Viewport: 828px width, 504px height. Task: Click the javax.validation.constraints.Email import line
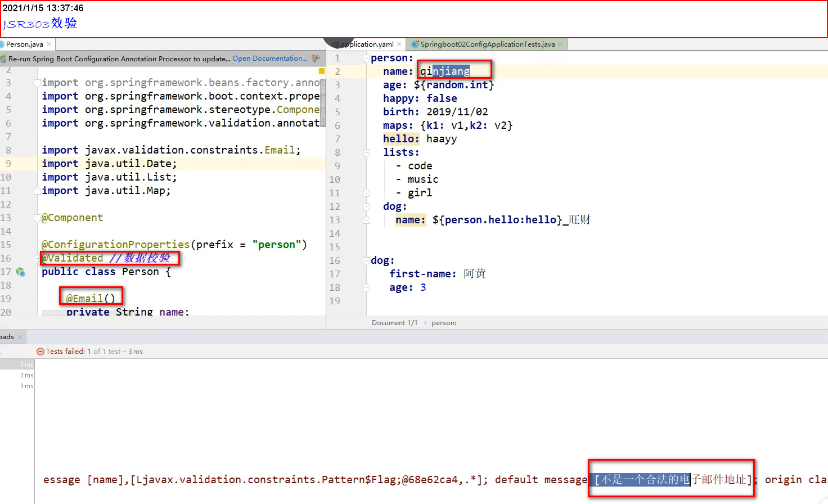171,150
